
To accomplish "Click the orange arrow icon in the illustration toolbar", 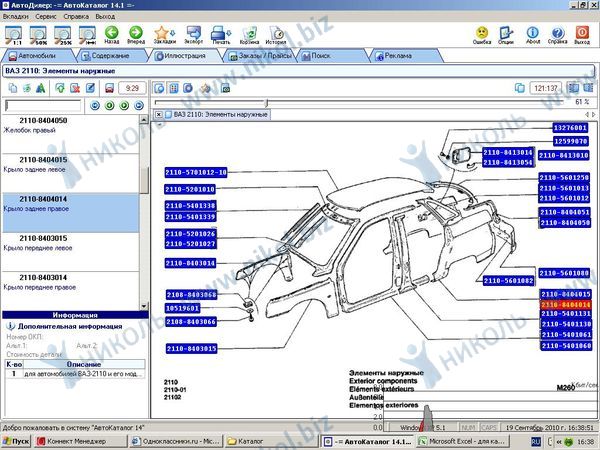I will click(x=206, y=88).
